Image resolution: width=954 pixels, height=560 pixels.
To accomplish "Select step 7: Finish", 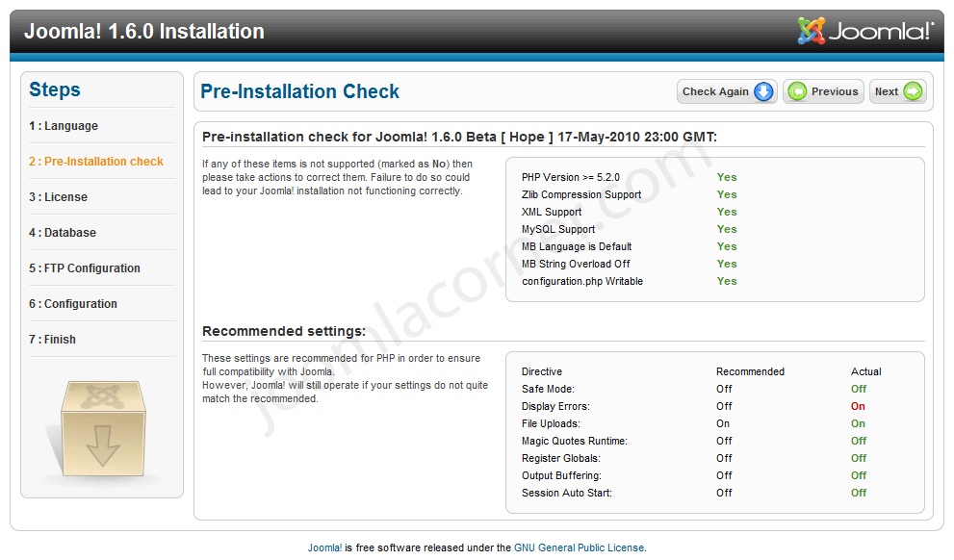I will pos(52,340).
